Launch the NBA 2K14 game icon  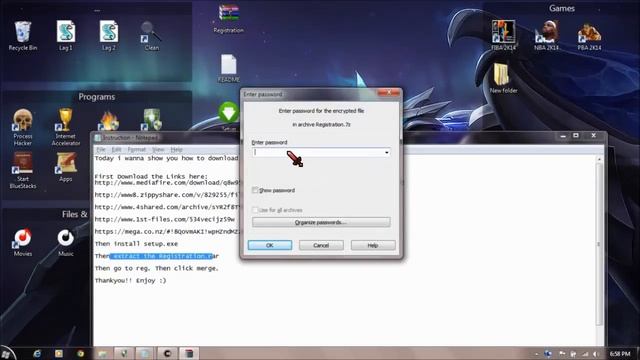(x=547, y=36)
